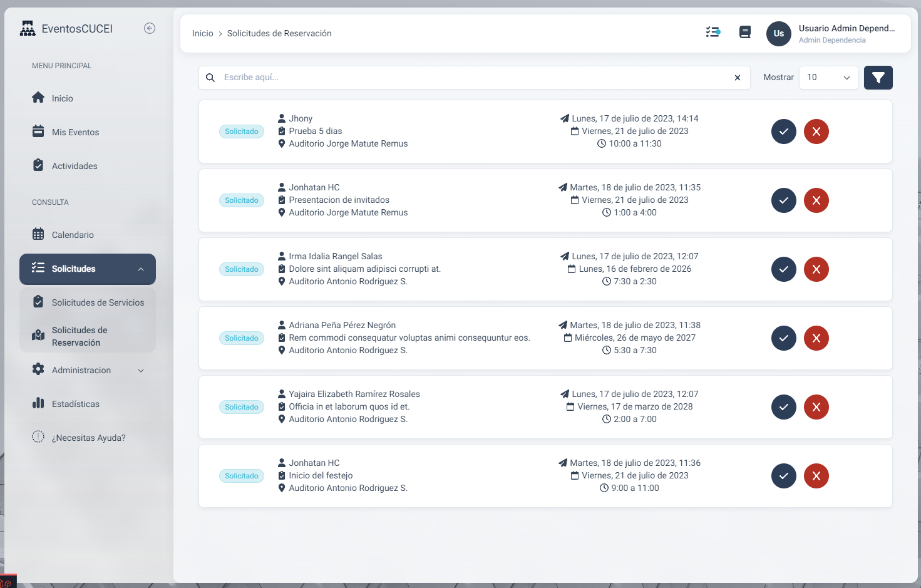This screenshot has width=921, height=588.
Task: Open the Mostrar rows-per-page dropdown
Action: [x=828, y=78]
